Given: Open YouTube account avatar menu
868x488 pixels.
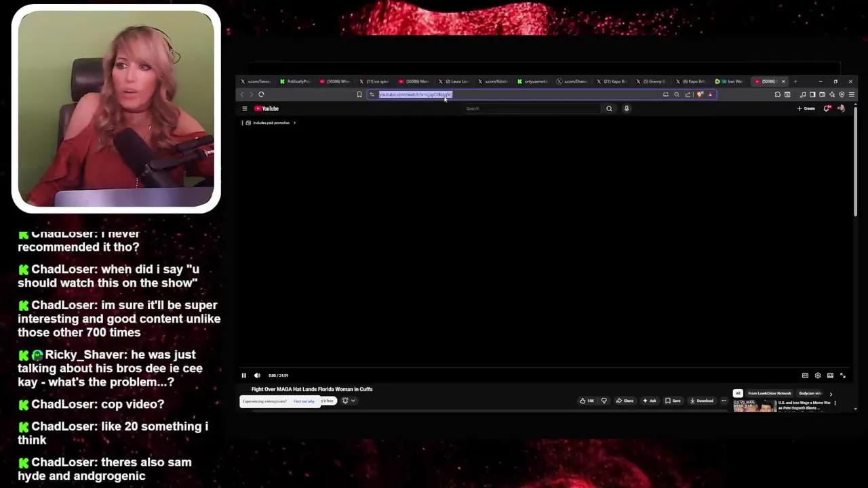Looking at the screenshot, I should (842, 108).
